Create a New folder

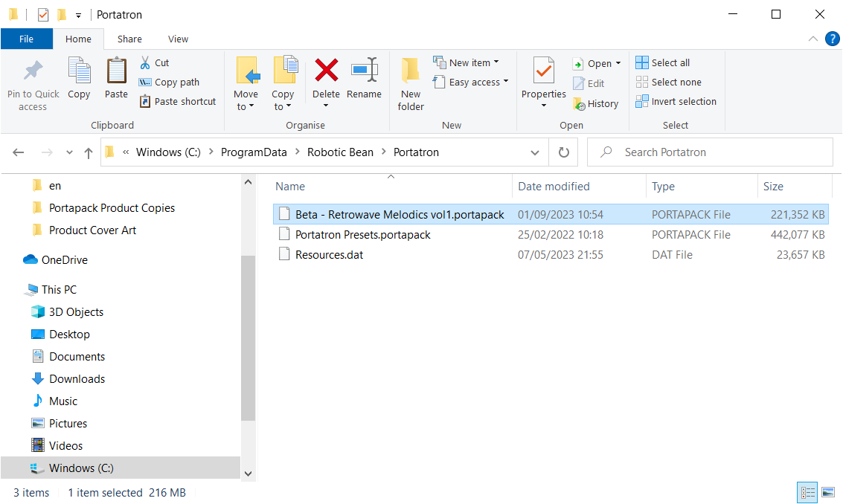(411, 83)
